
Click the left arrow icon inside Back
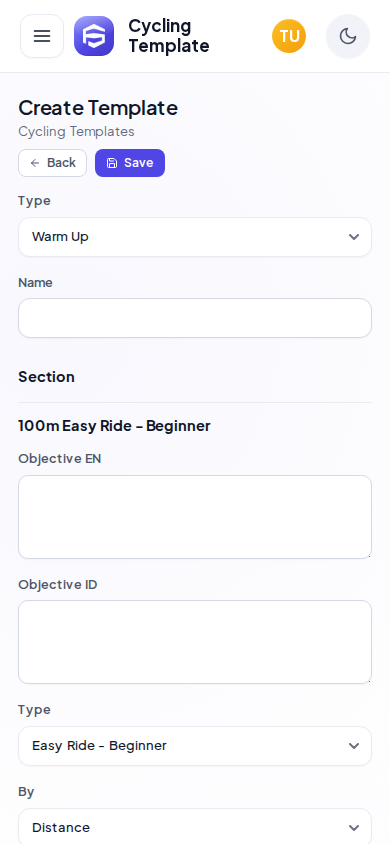pyautogui.click(x=35, y=163)
